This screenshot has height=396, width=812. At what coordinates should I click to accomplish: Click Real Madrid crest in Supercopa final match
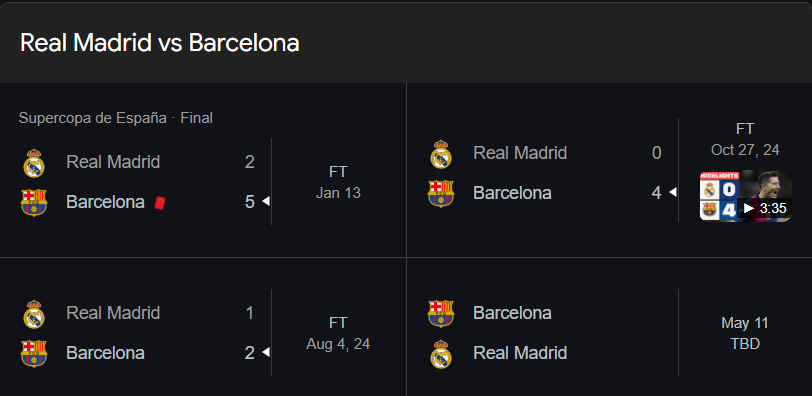pyautogui.click(x=34, y=163)
